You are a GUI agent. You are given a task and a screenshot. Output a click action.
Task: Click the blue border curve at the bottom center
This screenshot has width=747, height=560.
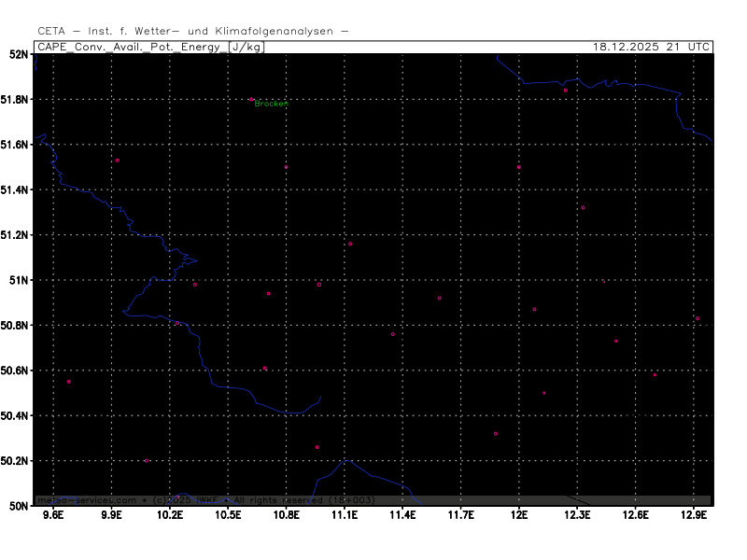pos(373,473)
